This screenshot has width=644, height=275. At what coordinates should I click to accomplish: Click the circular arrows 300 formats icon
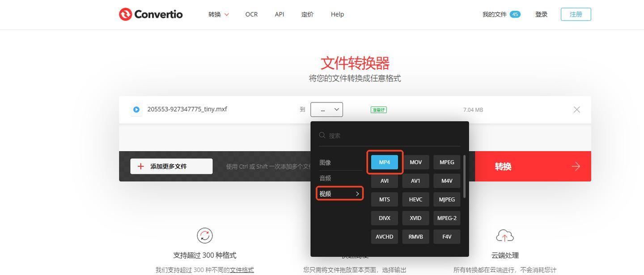click(205, 236)
